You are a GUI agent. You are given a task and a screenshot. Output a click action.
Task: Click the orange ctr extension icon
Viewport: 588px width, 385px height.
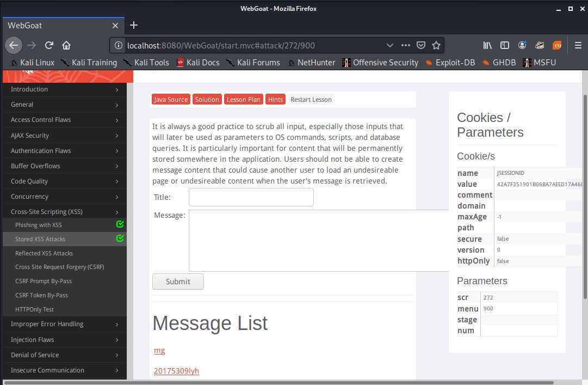557,45
